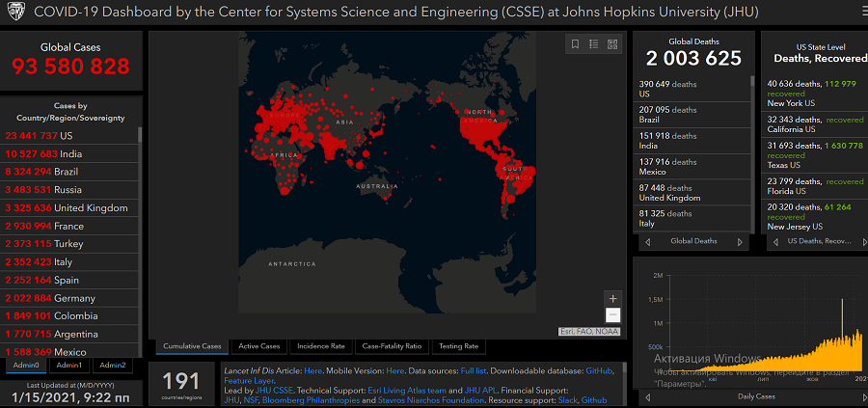
Task: Select India in country cases list
Action: (x=69, y=154)
